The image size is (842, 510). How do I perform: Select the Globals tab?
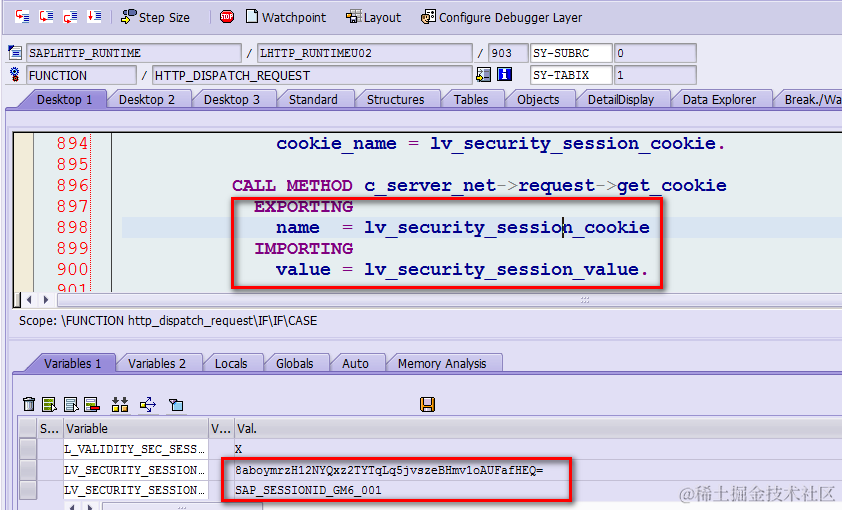pyautogui.click(x=294, y=363)
